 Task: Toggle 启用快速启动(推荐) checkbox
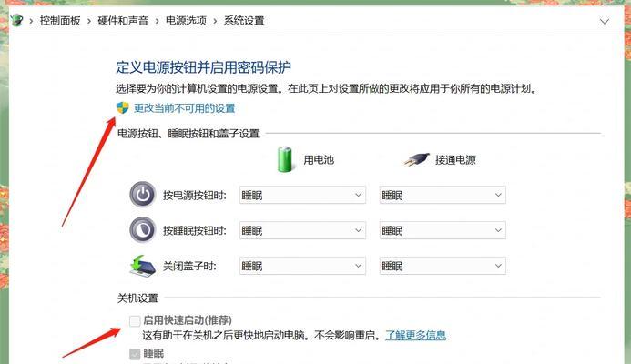click(x=135, y=320)
